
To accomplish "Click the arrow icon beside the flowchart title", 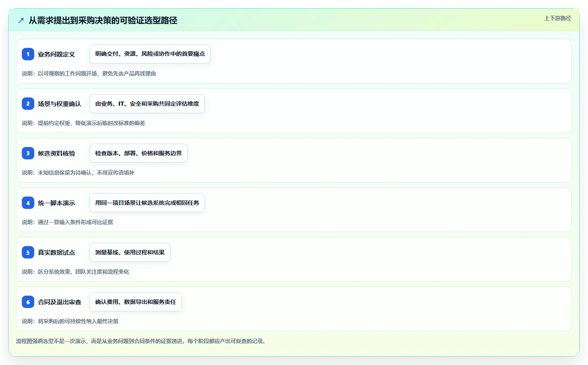I will pyautogui.click(x=21, y=20).
